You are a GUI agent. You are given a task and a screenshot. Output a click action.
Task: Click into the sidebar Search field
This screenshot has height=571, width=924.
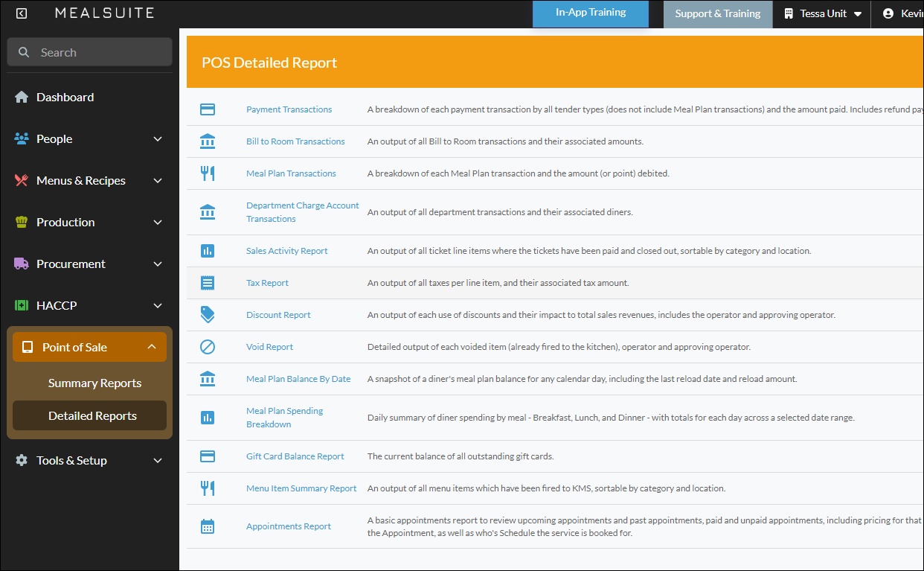coord(89,52)
